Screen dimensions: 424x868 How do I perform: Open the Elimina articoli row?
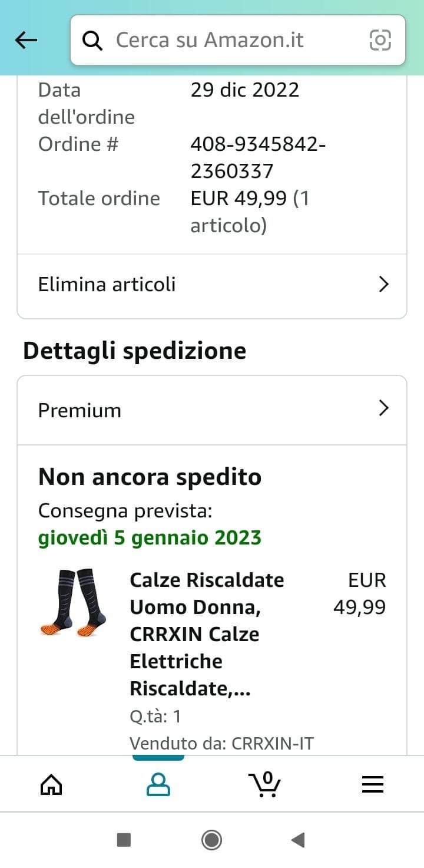click(177, 285)
